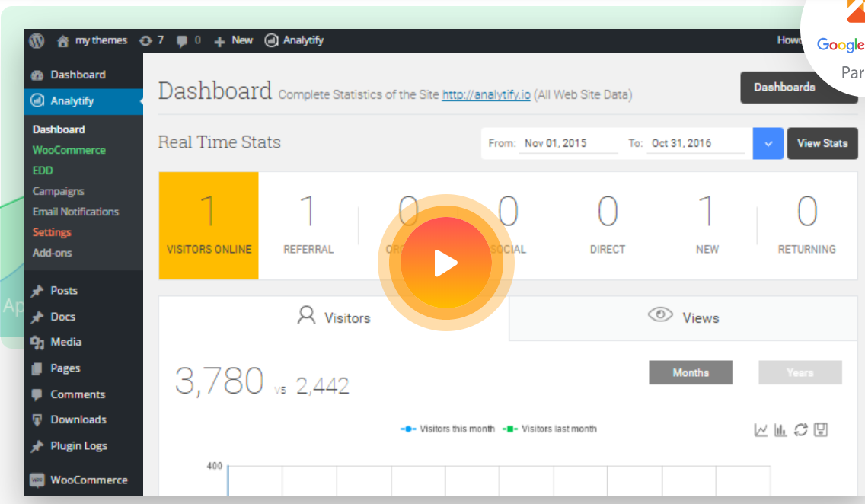865x504 pixels.
Task: Toggle Visitors last month legend
Action: pyautogui.click(x=550, y=429)
